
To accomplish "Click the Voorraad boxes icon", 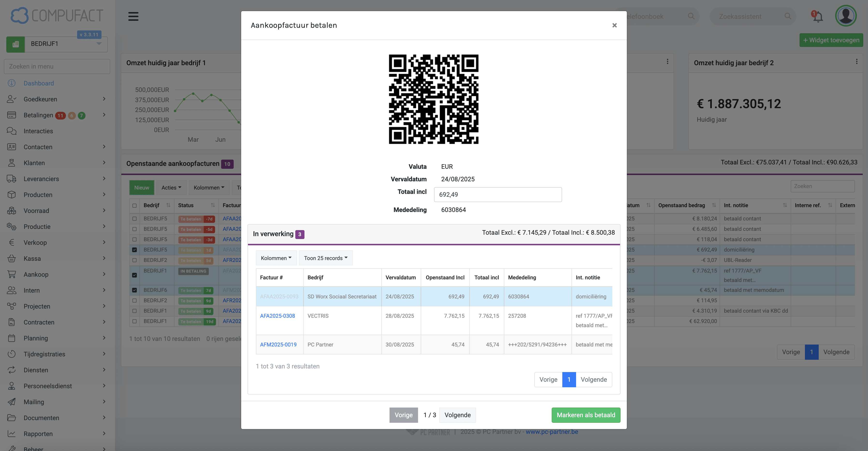I will [11, 211].
